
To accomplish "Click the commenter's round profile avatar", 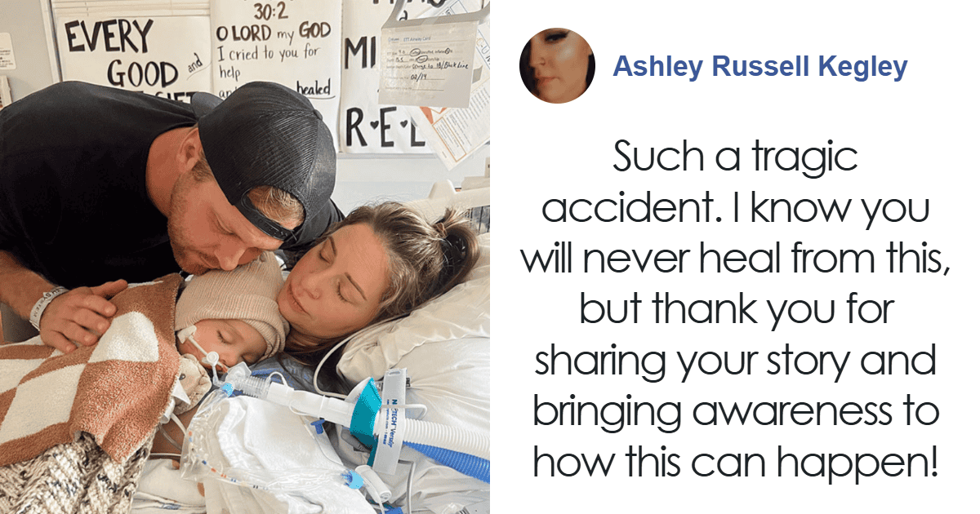I will click(557, 66).
